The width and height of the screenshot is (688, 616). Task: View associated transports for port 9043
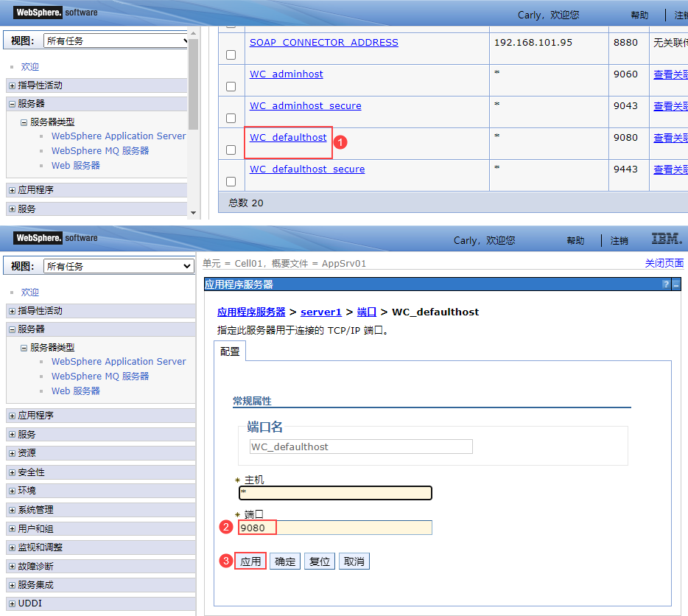click(670, 106)
